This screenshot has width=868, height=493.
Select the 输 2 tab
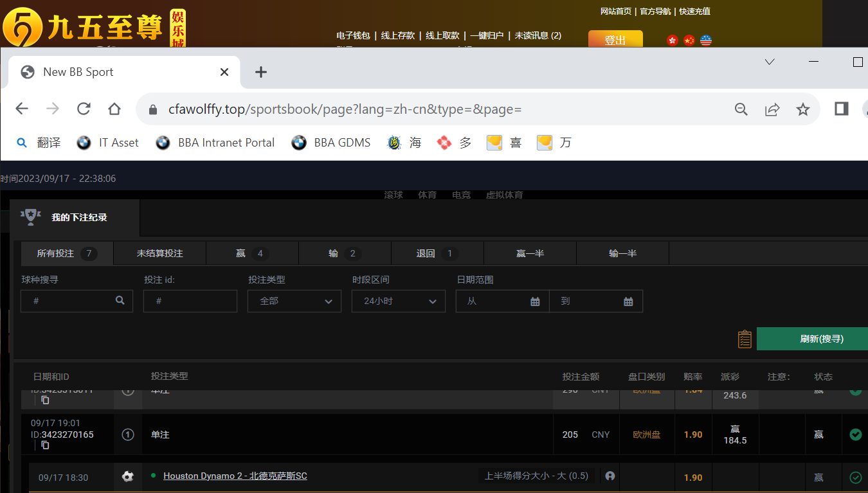345,253
